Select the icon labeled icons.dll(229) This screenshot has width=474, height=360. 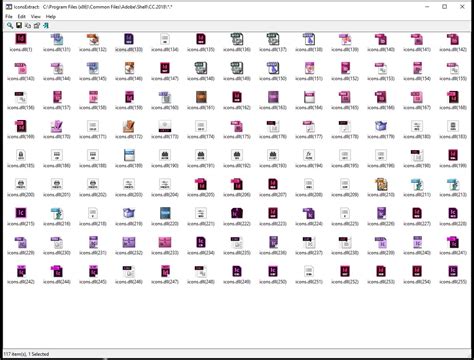click(x=21, y=242)
